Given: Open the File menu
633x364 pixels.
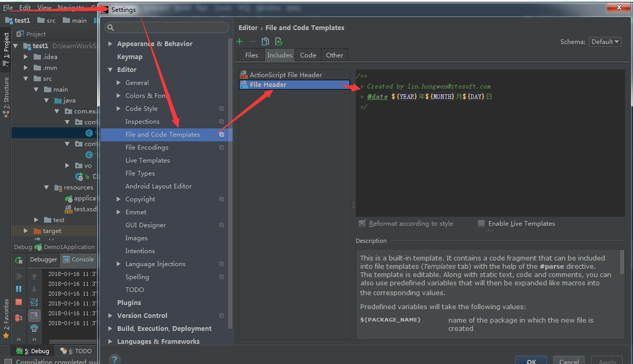Looking at the screenshot, I should 8,7.
